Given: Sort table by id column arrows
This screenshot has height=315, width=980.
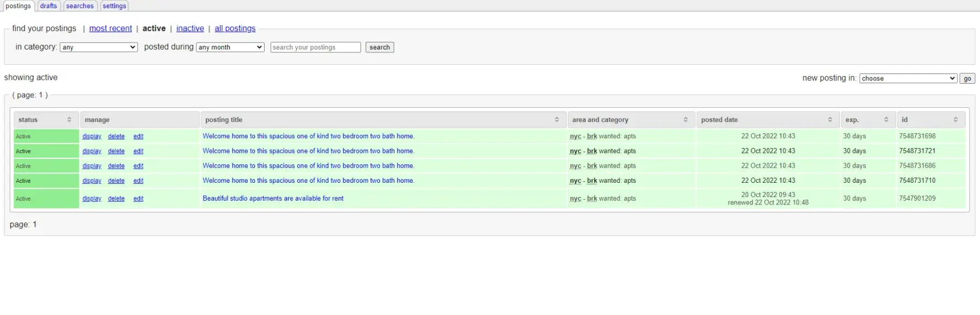Looking at the screenshot, I should [x=955, y=120].
